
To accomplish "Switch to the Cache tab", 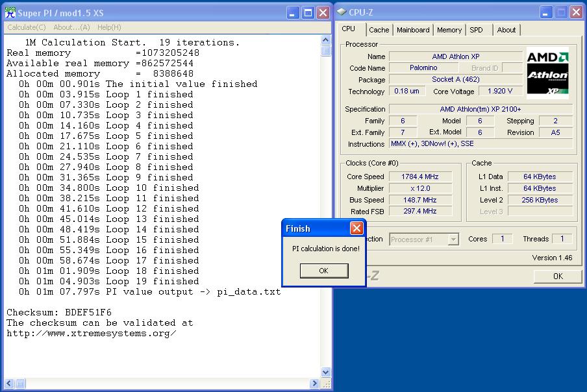I will (379, 30).
